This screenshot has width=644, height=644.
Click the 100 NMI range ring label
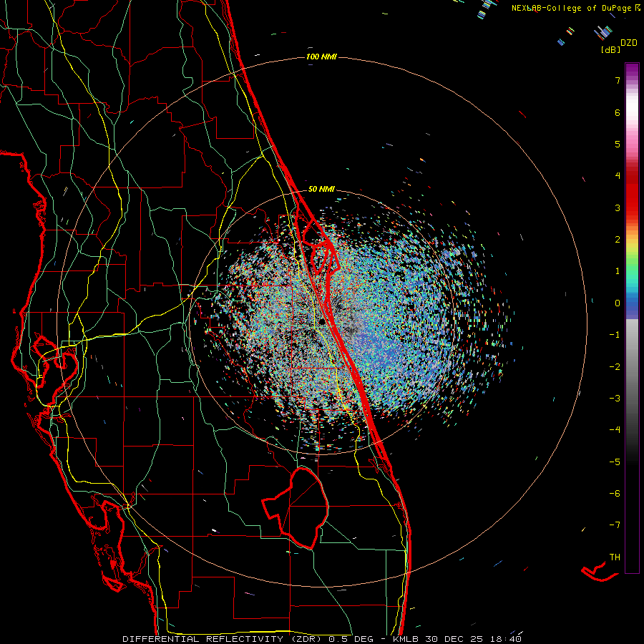click(x=321, y=57)
